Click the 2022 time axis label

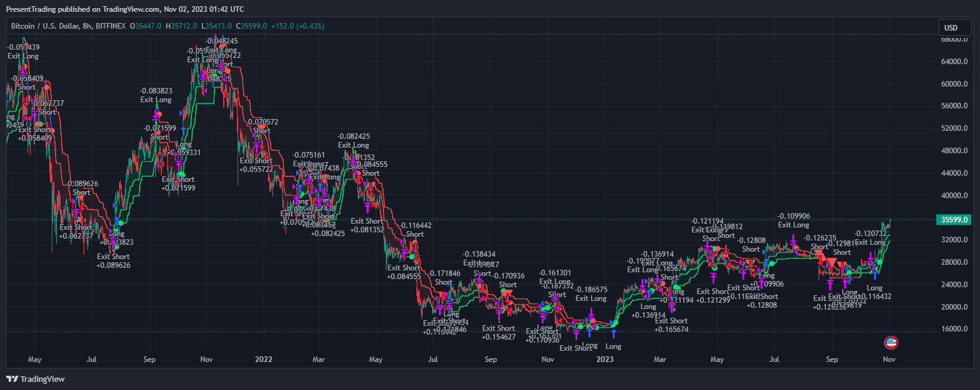pos(264,359)
